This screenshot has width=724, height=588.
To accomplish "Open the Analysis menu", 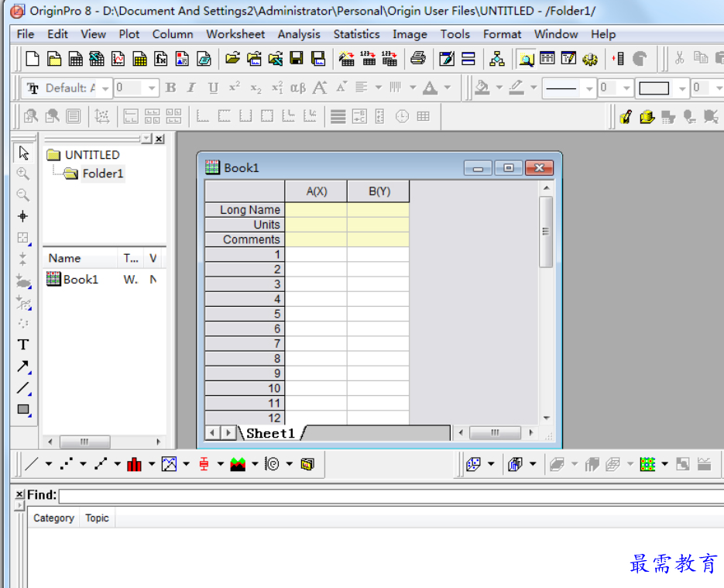I will [299, 34].
